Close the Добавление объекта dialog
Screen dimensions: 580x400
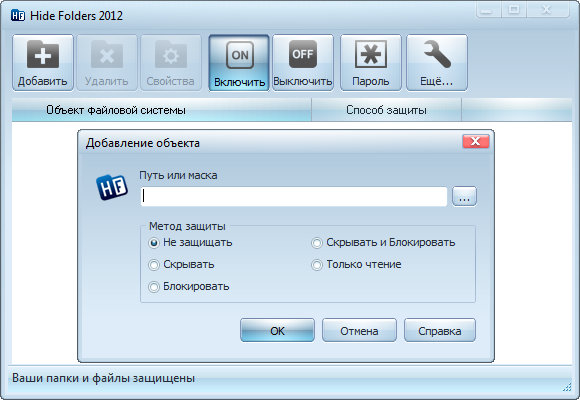[x=476, y=141]
